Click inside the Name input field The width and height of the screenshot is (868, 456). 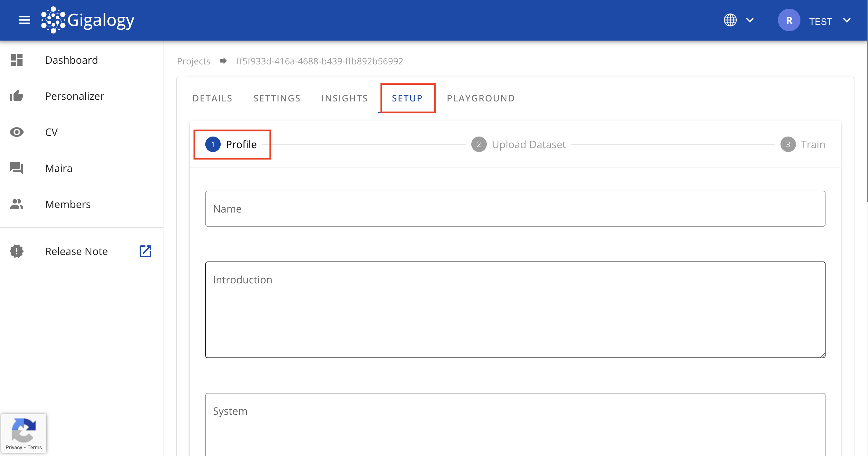point(515,208)
